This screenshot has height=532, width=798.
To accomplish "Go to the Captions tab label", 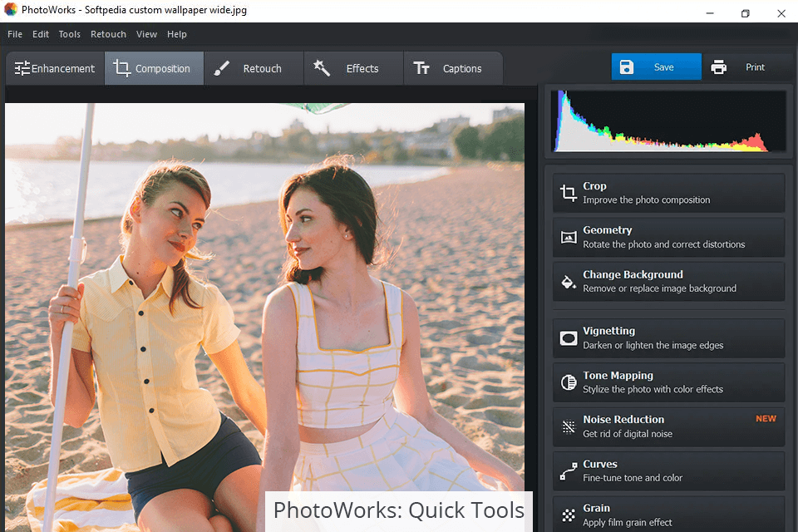I will [x=462, y=69].
